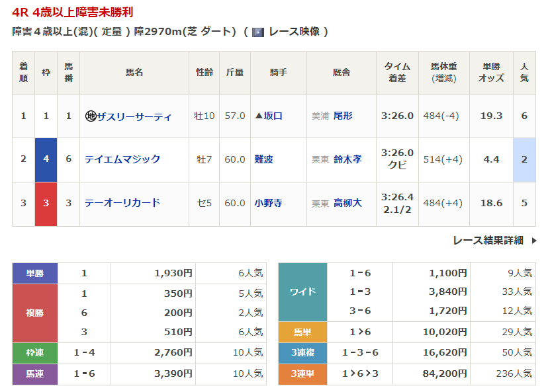Open horse ザスリーサーティ page
The height and width of the screenshot is (392, 548).
pos(134,116)
